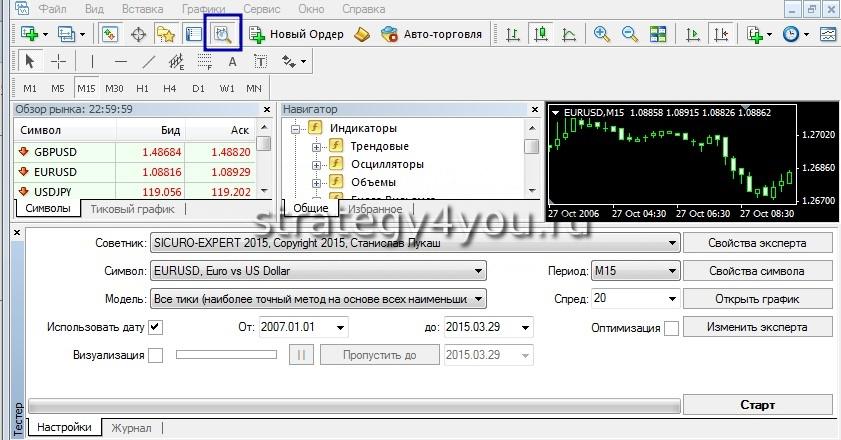Open the 'Период' M15 dropdown
Screen dimensions: 841x440
tap(669, 271)
